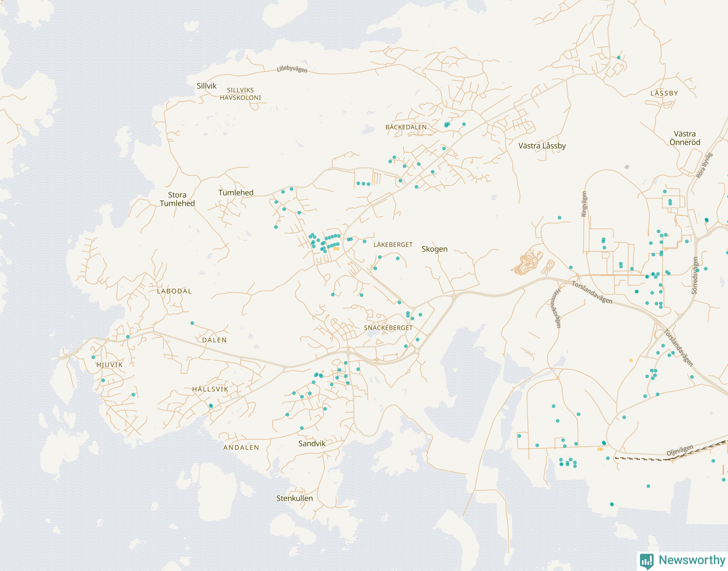
Task: Click the northernmost teal dot above LÅSSBY
Action: click(x=619, y=57)
